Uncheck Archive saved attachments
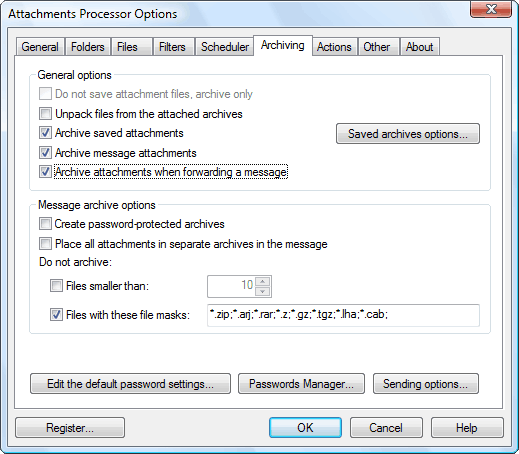 click(x=45, y=133)
